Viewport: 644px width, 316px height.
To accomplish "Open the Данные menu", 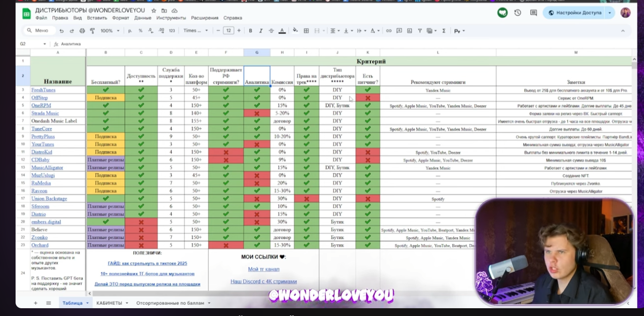I will coord(143,18).
